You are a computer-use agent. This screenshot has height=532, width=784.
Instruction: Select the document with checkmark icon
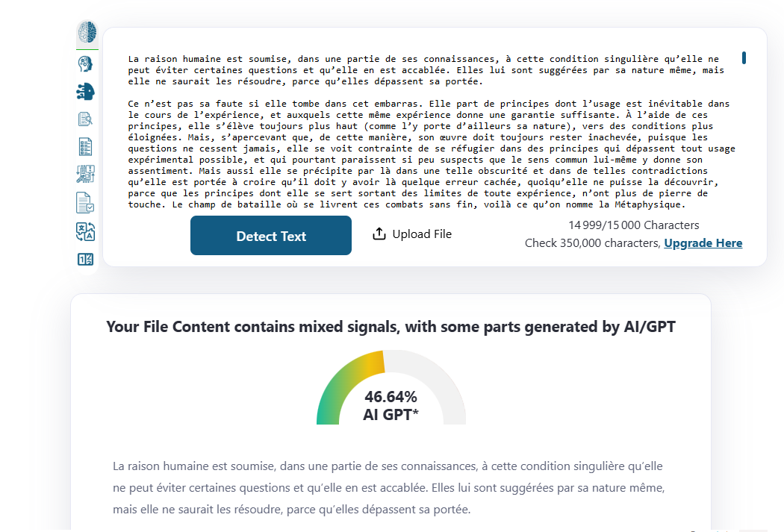[x=86, y=202]
